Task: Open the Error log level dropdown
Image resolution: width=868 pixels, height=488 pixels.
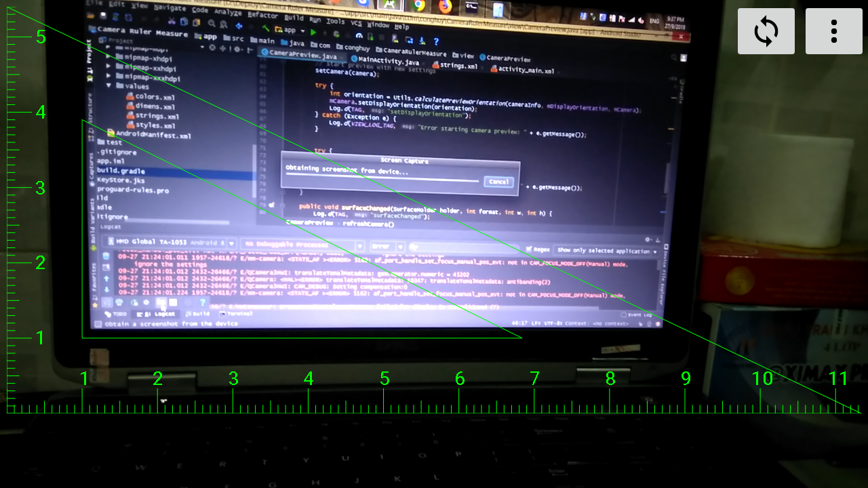Action: pyautogui.click(x=387, y=246)
